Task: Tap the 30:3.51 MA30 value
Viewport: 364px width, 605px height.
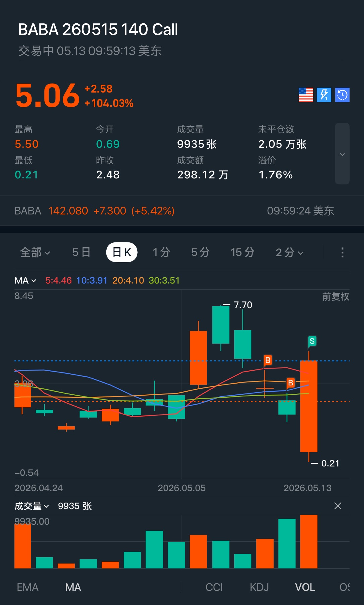Action: tap(164, 280)
